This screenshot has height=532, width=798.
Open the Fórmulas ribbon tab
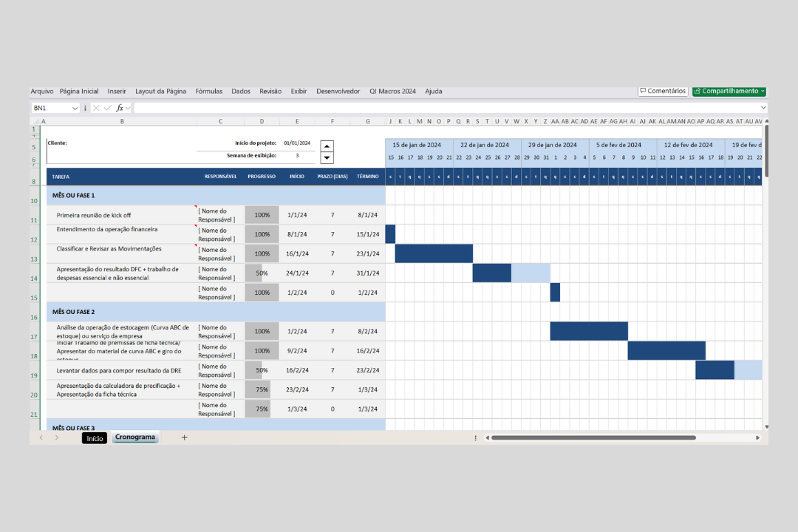[x=209, y=92]
